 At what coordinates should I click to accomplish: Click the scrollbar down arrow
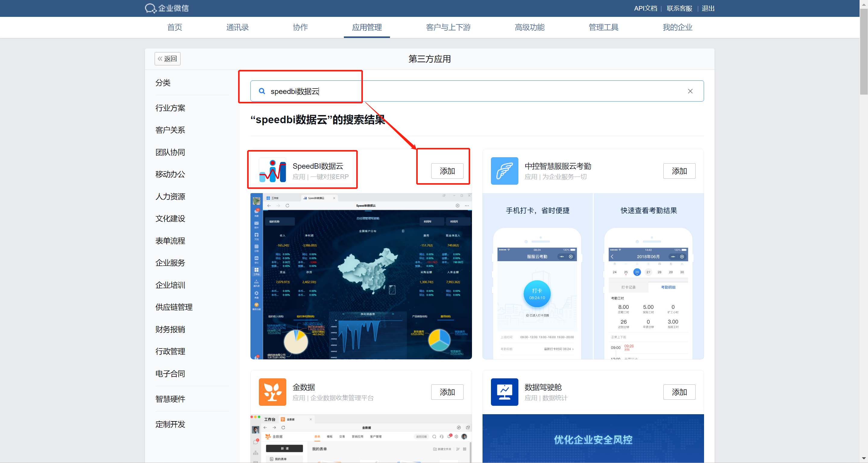[x=863, y=458]
